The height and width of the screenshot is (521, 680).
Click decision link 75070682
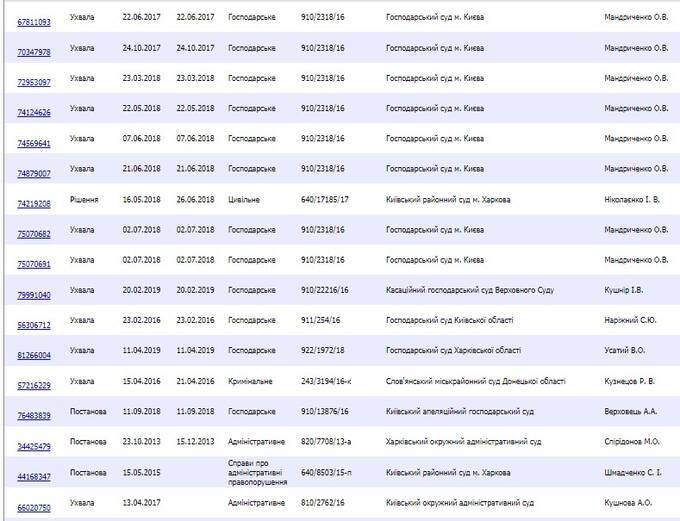[34, 234]
